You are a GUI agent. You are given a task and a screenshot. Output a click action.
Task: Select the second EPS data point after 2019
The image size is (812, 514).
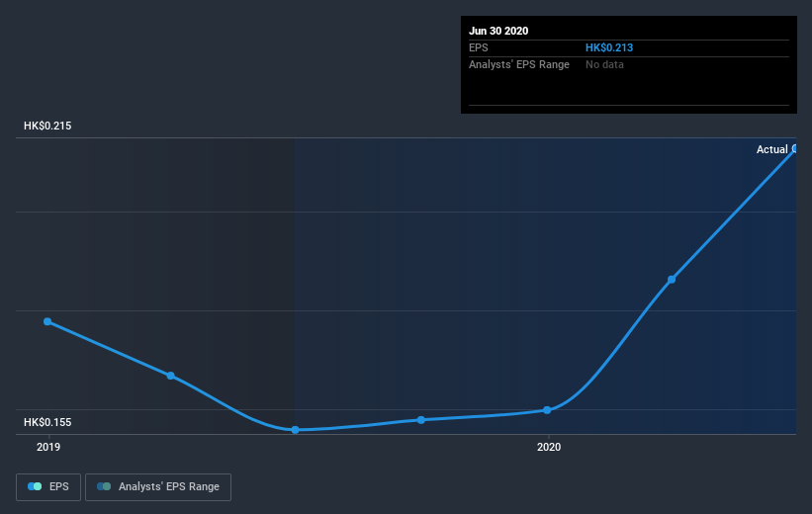(170, 376)
